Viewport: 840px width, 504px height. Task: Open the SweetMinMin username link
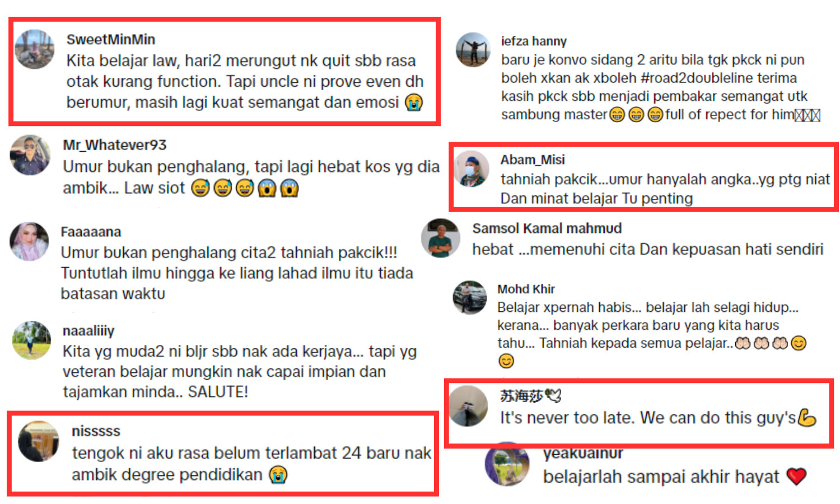coord(111,40)
